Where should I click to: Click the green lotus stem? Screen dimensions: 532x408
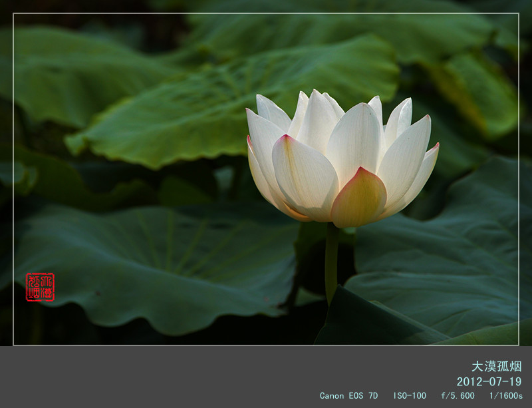pos(331,263)
